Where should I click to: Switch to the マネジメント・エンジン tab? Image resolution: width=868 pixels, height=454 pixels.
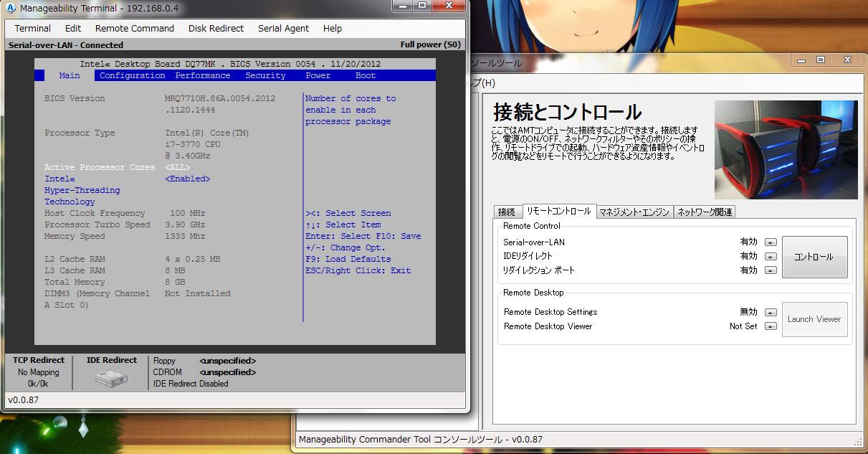pyautogui.click(x=634, y=212)
